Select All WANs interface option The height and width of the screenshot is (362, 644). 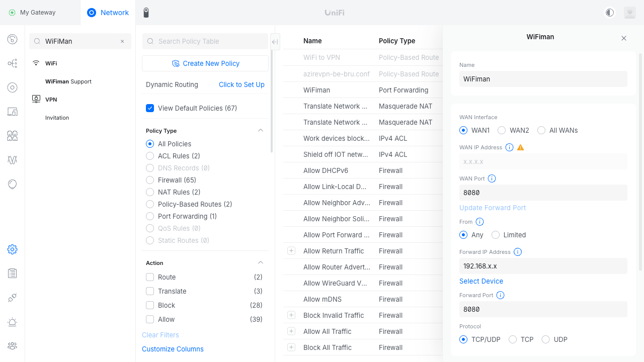click(x=541, y=130)
